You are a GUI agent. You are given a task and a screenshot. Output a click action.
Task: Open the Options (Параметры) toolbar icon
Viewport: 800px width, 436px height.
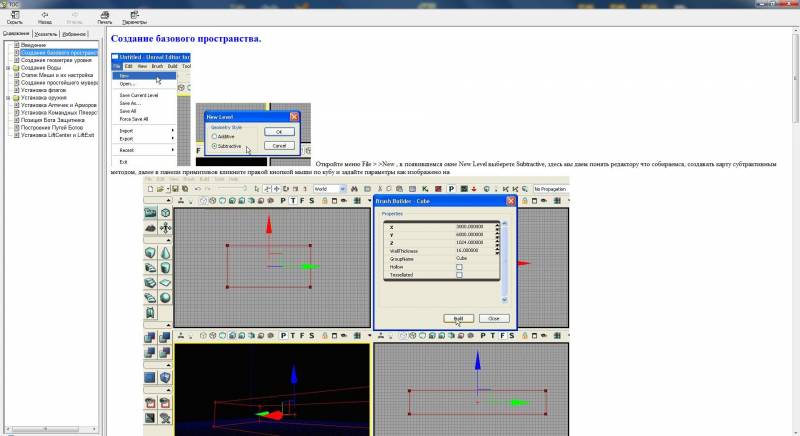click(133, 14)
